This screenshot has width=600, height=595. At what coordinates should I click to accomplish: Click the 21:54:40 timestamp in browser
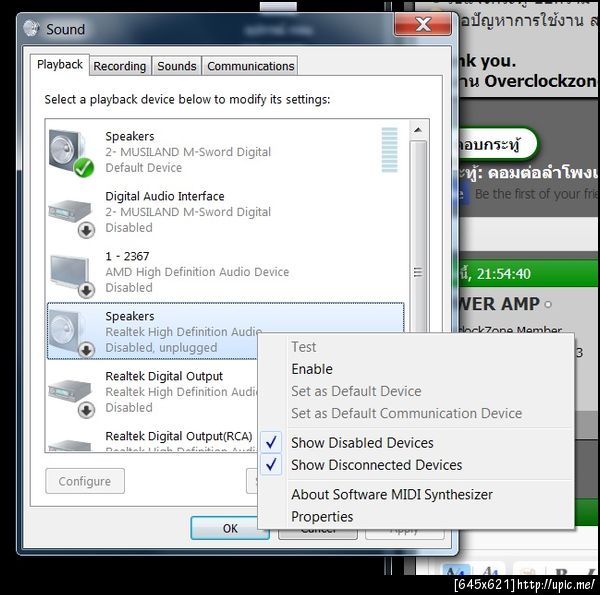coord(504,274)
